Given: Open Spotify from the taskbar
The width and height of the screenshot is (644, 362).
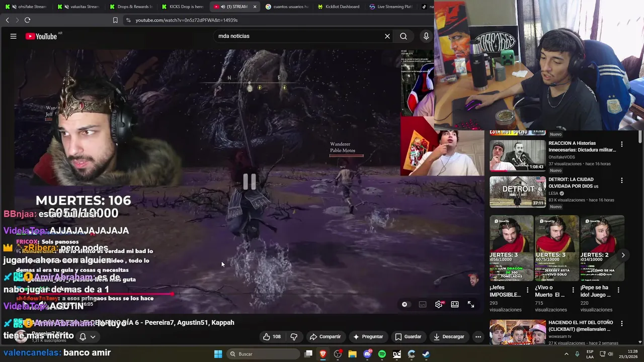Looking at the screenshot, I should 382,354.
